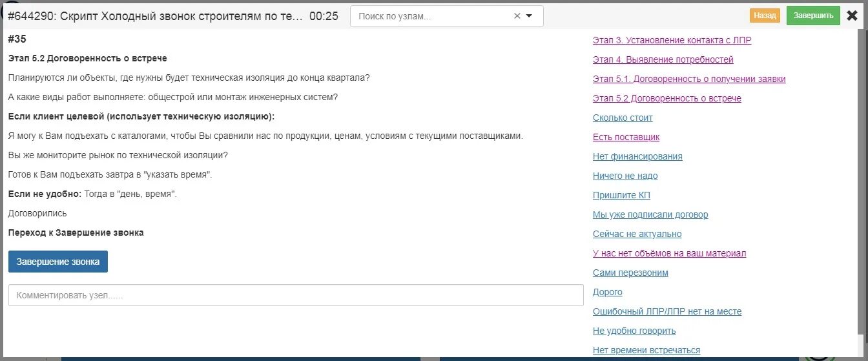868x361 pixels.
Task: Open Этап 5.2 Договоренность о встрече link
Action: coord(667,98)
